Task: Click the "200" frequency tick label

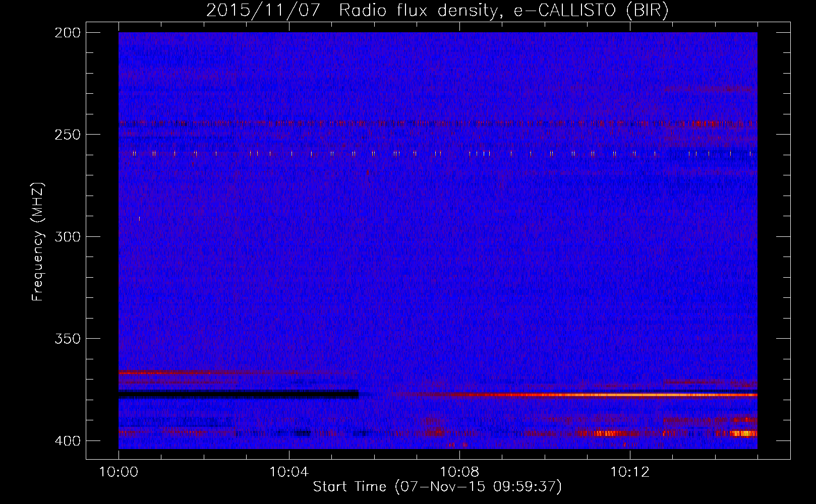Action: coord(68,33)
